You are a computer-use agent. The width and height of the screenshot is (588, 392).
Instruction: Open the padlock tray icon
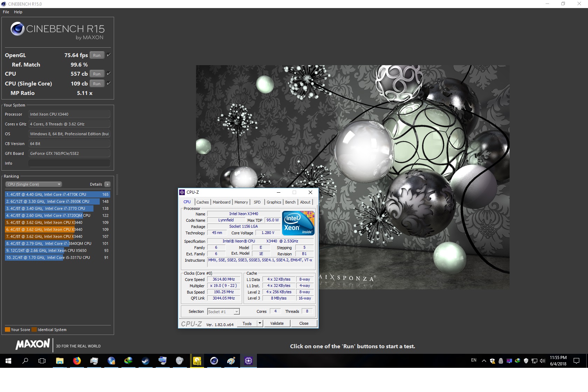[x=501, y=361]
